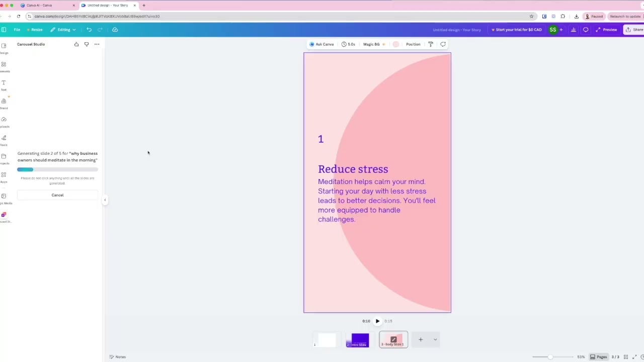
Task: Open the Uploads panel in sidebar
Action: click(x=4, y=122)
